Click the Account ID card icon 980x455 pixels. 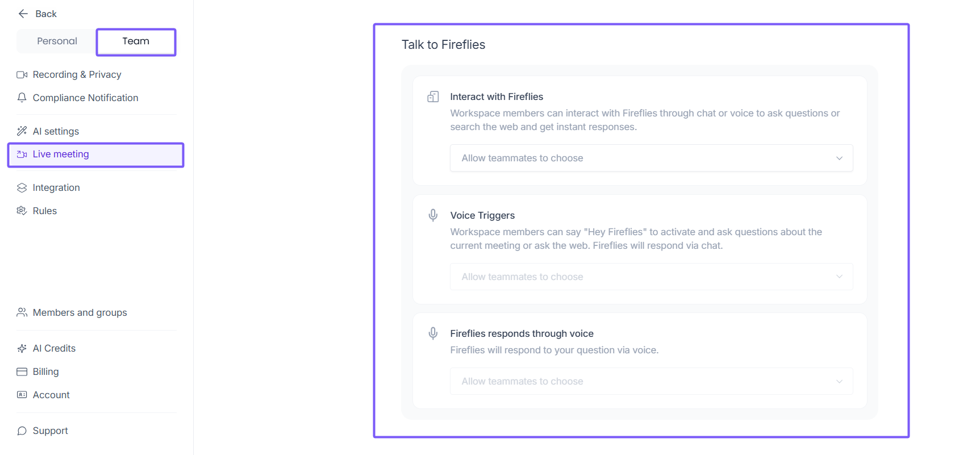point(22,395)
